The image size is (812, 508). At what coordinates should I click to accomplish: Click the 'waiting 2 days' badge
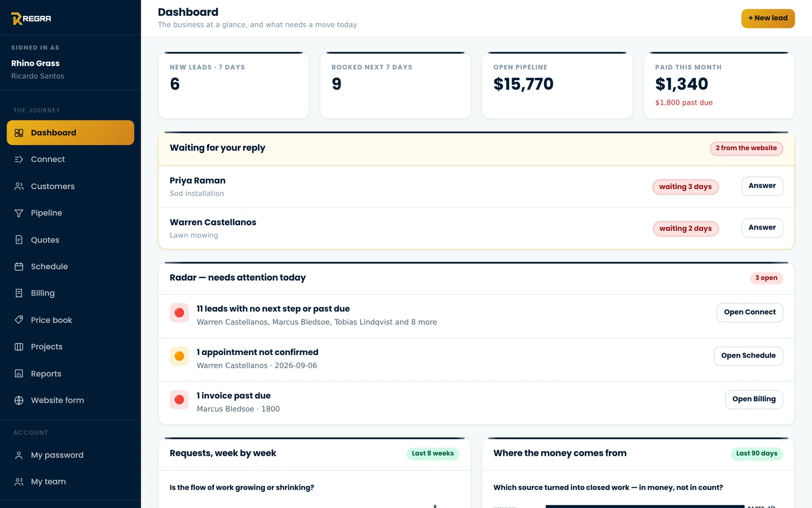click(685, 229)
